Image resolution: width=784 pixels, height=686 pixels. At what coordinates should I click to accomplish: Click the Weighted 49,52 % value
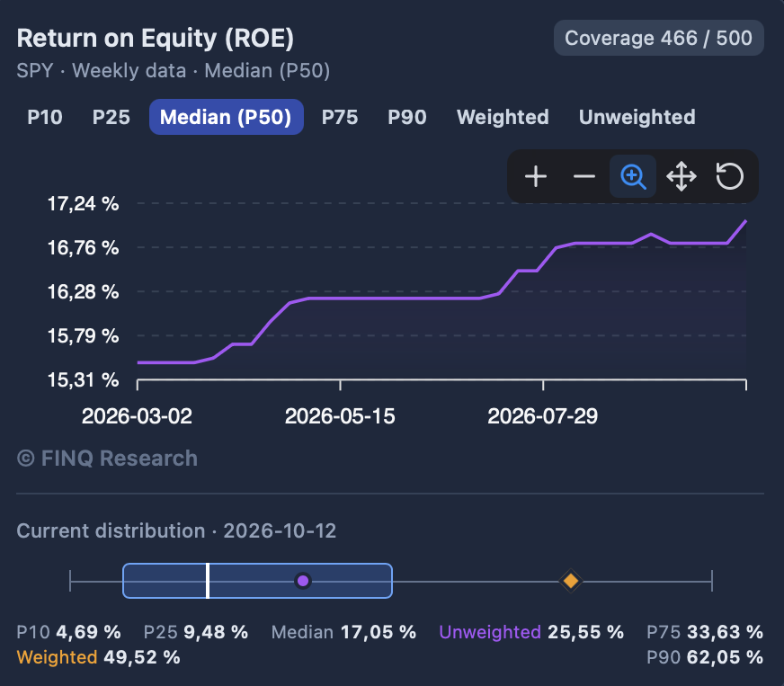pos(99,657)
